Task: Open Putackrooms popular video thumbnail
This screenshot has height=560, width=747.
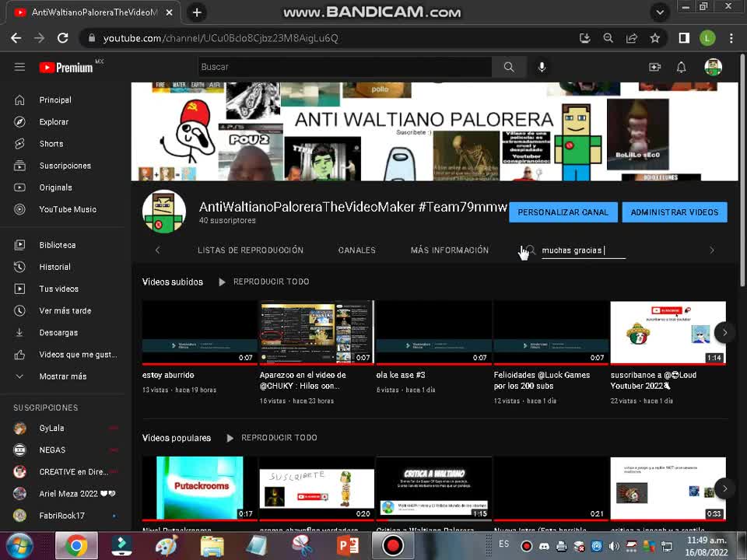Action: (200, 488)
